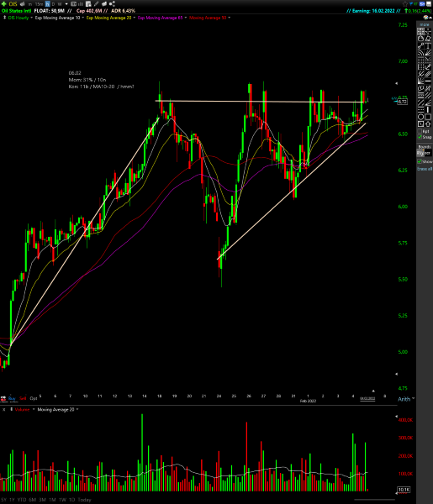Close the volume pane with X
Viewport: 433px width, 504px height.
tap(4, 410)
